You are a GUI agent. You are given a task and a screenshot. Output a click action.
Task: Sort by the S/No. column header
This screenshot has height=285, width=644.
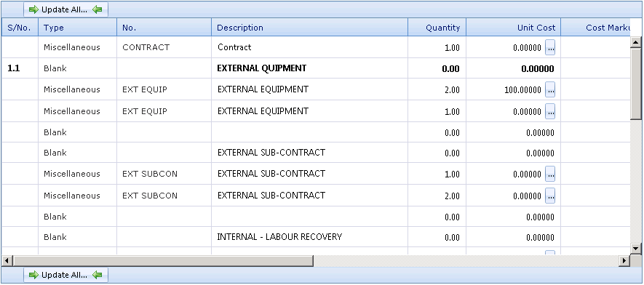coord(20,28)
